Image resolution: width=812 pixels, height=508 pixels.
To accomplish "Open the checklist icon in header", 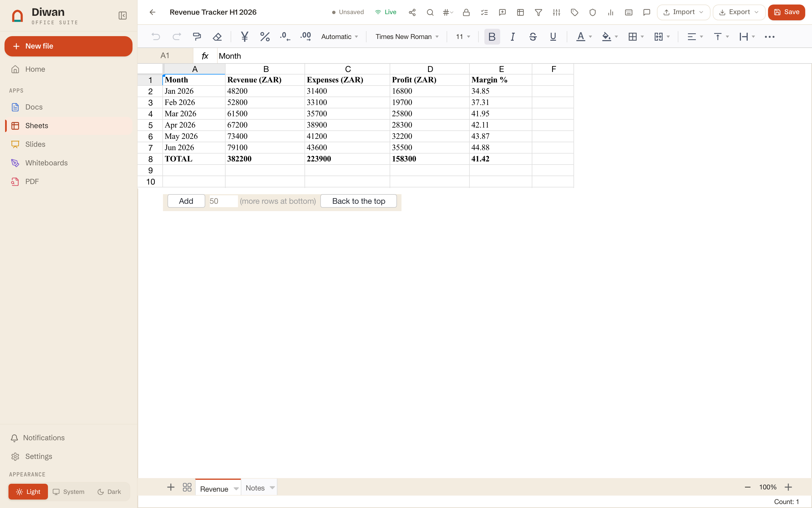I will pos(484,12).
